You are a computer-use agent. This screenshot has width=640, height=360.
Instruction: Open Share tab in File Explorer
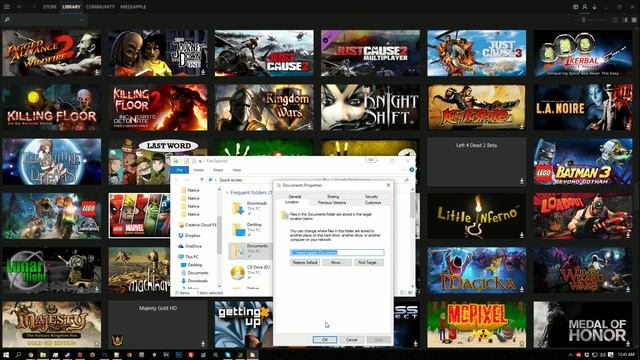coord(218,170)
